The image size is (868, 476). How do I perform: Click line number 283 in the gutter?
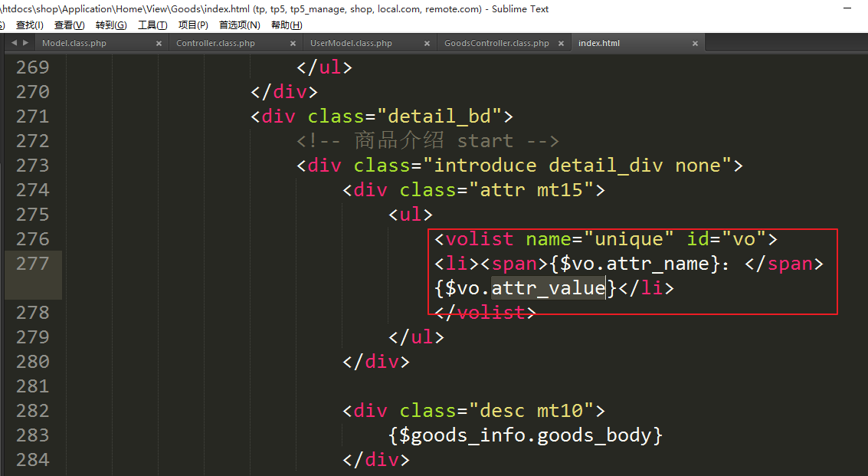[x=32, y=435]
